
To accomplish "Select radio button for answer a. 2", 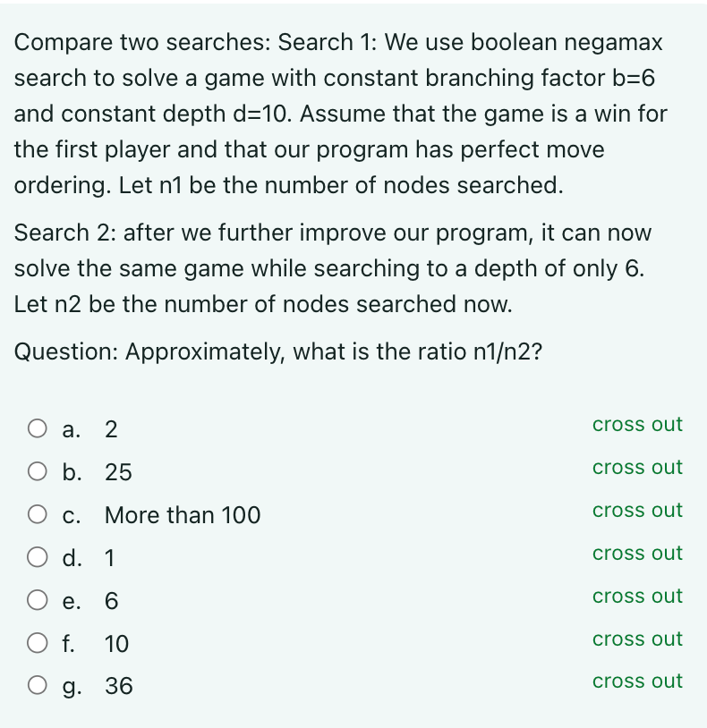I will (x=37, y=428).
